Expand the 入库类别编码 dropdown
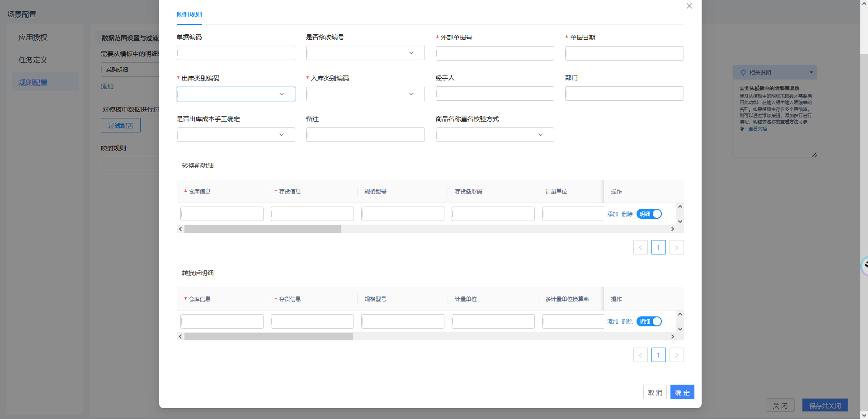 [365, 94]
